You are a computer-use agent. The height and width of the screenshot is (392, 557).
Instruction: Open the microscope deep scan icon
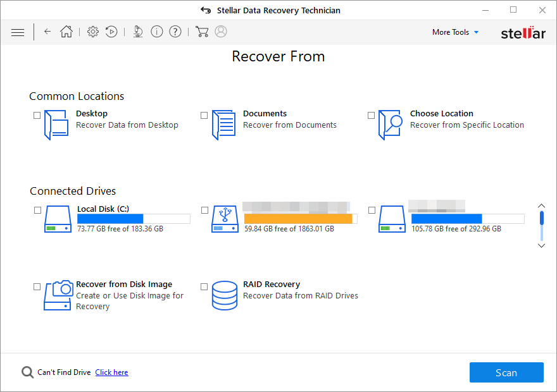(x=138, y=32)
